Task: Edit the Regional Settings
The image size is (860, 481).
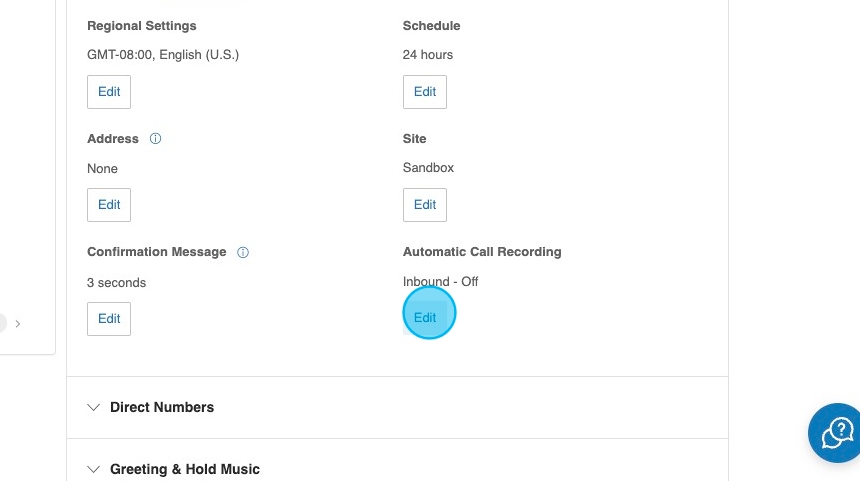Action: (109, 92)
